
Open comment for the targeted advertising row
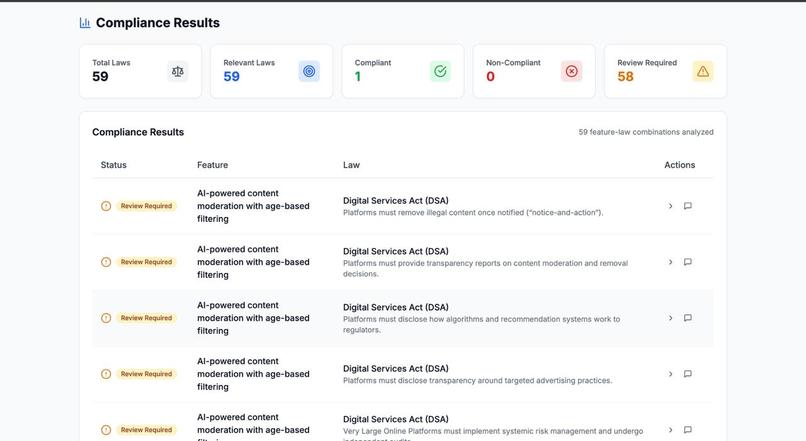click(688, 374)
